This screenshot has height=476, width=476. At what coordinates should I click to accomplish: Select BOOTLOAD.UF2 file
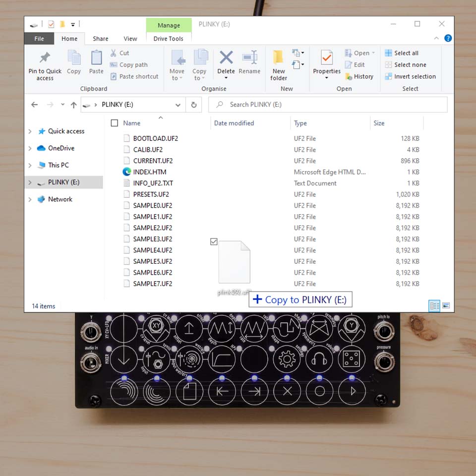click(155, 138)
